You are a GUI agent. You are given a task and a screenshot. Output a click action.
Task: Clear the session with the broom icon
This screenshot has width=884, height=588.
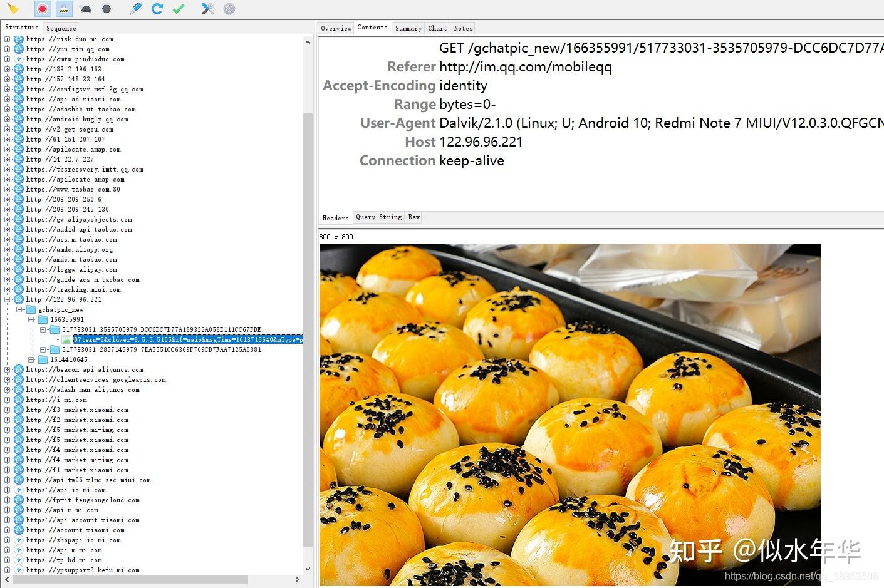pyautogui.click(x=13, y=9)
